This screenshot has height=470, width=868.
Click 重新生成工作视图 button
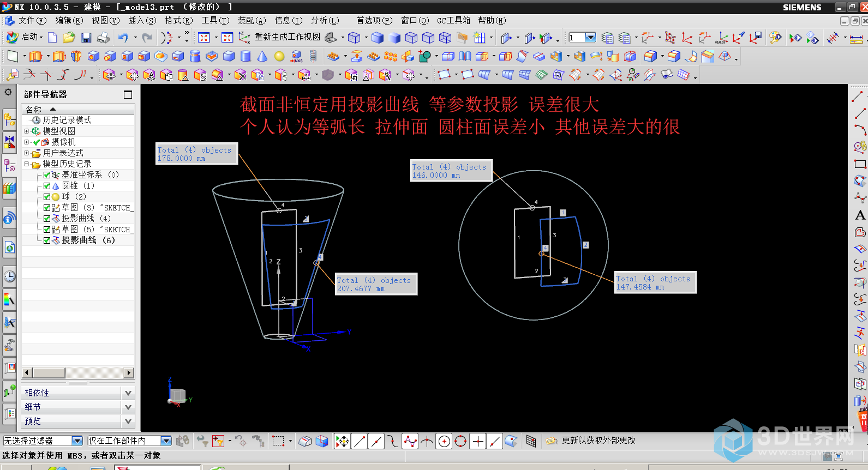tap(288, 37)
